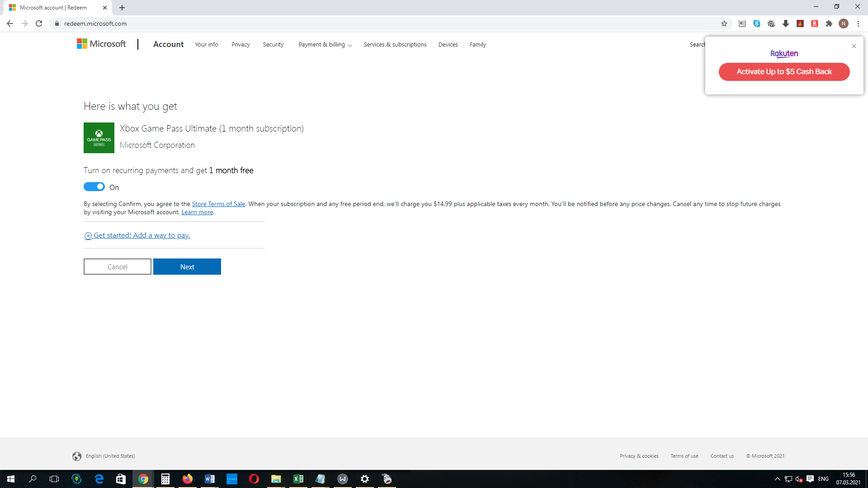Open Opera from the taskbar
868x488 pixels.
point(254,479)
